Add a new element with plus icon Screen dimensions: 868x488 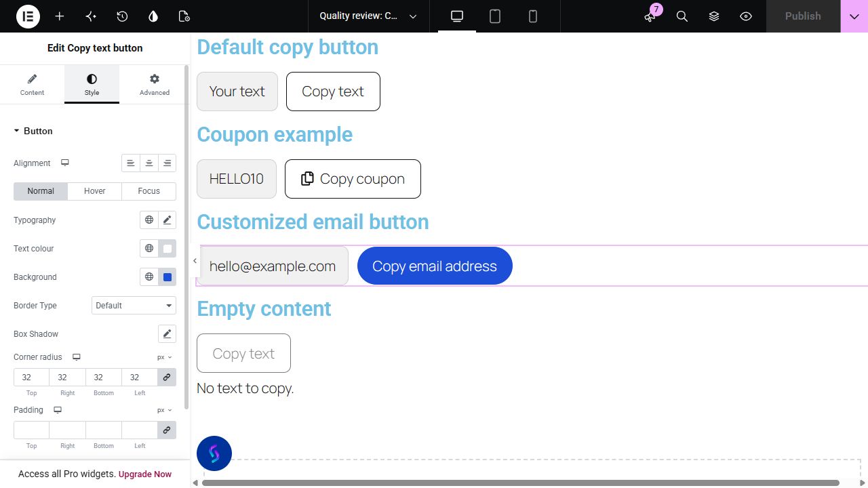60,16
